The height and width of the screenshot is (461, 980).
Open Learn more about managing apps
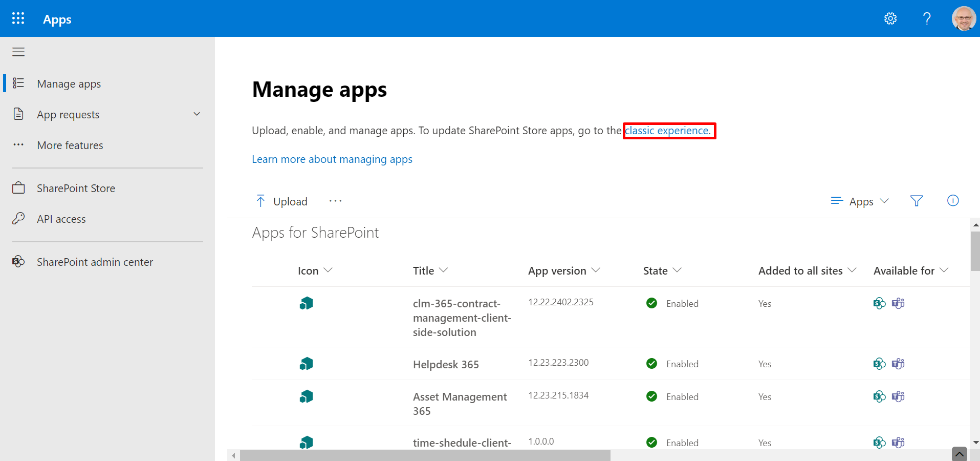(332, 159)
